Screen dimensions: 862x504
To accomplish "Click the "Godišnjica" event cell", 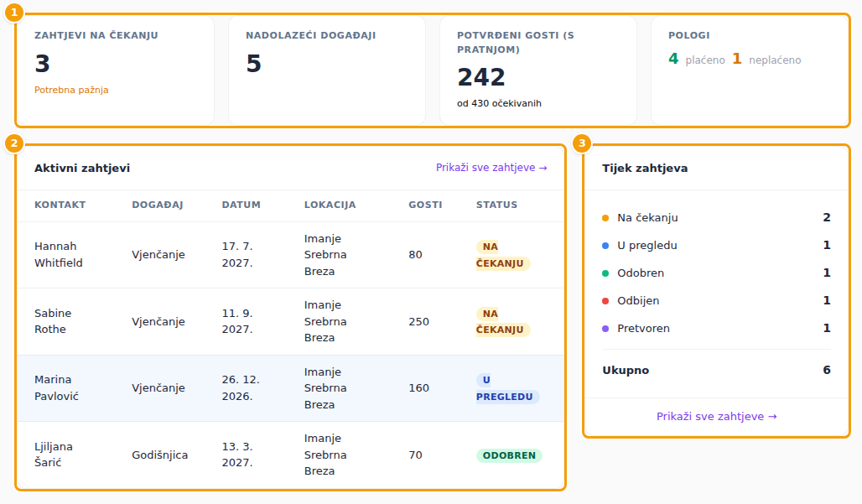I will click(159, 455).
